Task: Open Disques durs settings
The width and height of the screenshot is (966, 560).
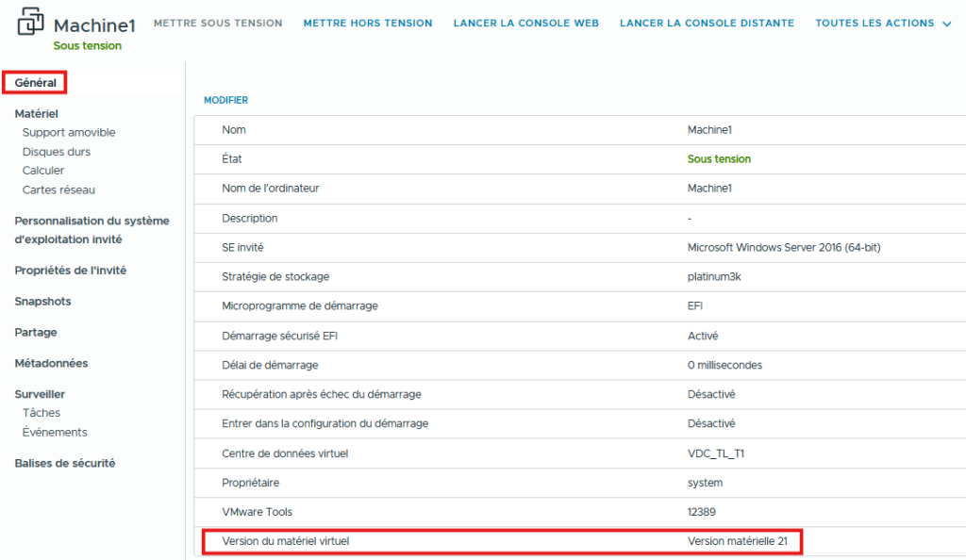Action: tap(57, 152)
